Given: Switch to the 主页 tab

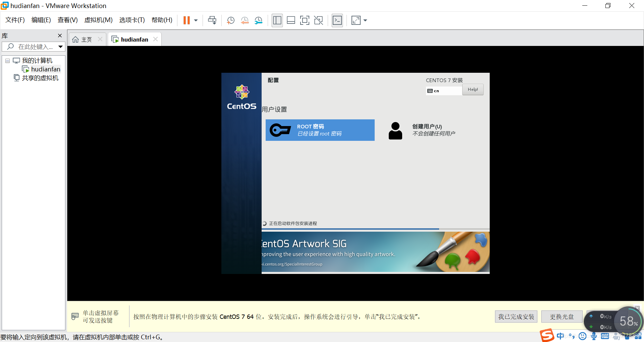Looking at the screenshot, I should point(87,40).
